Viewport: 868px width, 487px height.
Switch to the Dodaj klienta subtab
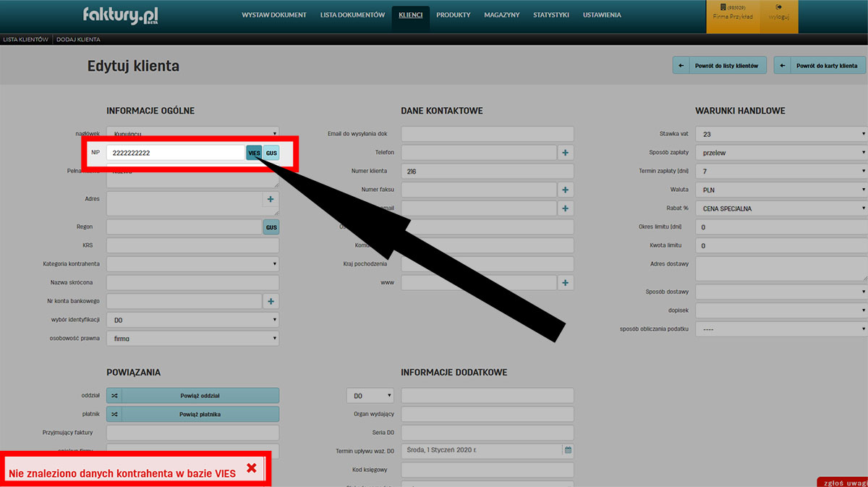[x=78, y=39]
